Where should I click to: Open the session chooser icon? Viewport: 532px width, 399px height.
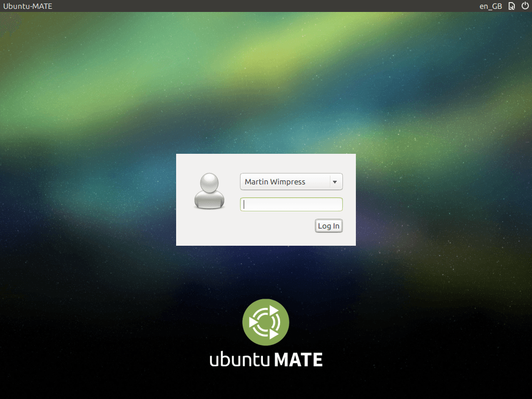click(x=512, y=6)
